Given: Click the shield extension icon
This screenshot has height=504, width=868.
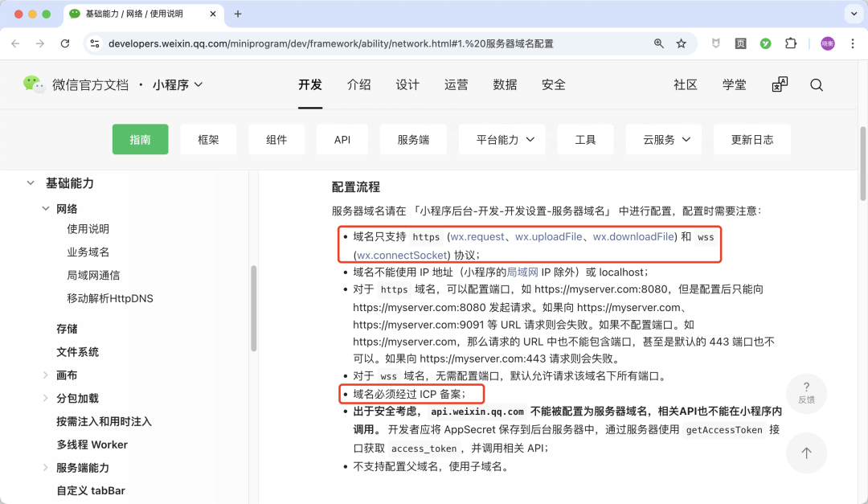Looking at the screenshot, I should click(x=716, y=43).
